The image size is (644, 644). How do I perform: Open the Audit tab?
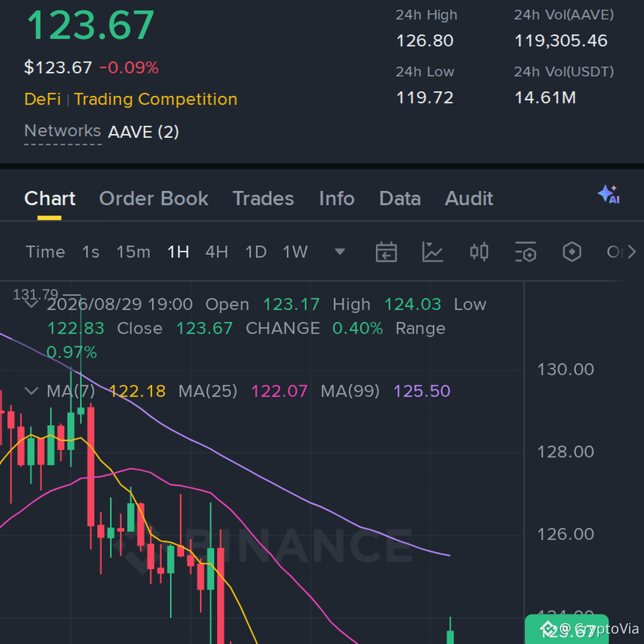point(469,199)
